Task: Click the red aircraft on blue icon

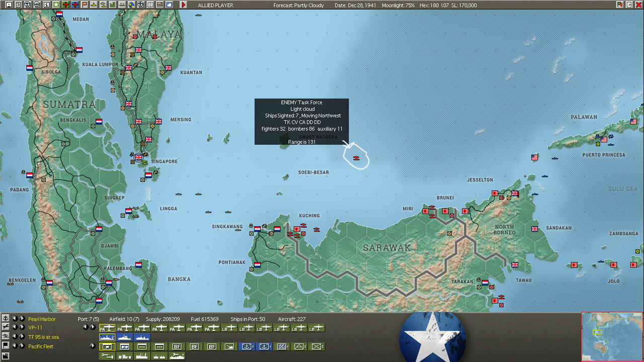Action: click(75, 5)
